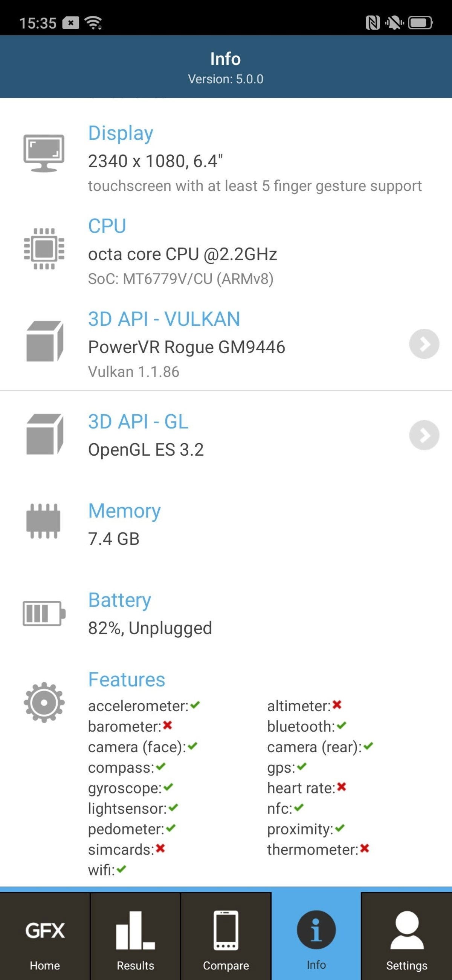The image size is (452, 980).
Task: Tap the Display monitor icon
Action: (44, 153)
